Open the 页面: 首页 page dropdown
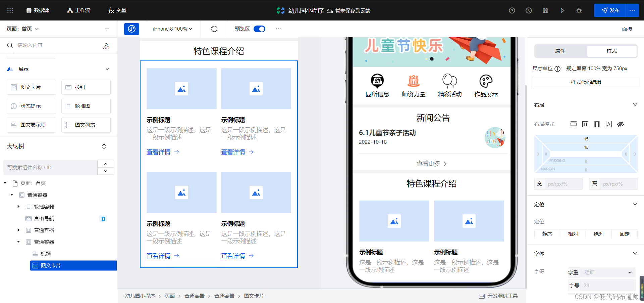644x303 pixels. pos(23,29)
